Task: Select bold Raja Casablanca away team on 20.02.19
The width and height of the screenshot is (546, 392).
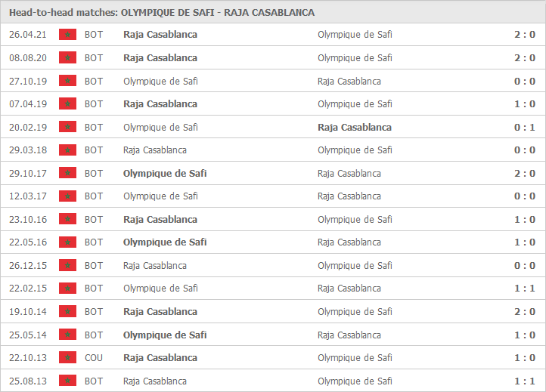Action: [x=355, y=128]
